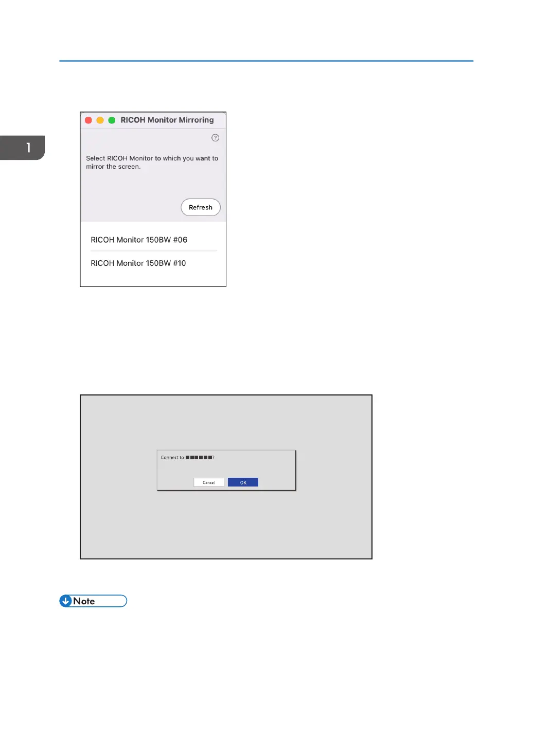This screenshot has width=533, height=756.
Task: Click the blue Note arrow icon
Action: [65, 601]
